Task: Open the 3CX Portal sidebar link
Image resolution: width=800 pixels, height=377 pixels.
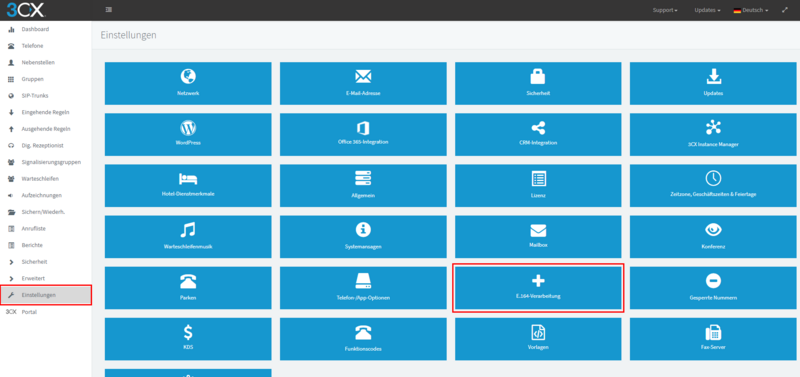Action: coord(46,312)
